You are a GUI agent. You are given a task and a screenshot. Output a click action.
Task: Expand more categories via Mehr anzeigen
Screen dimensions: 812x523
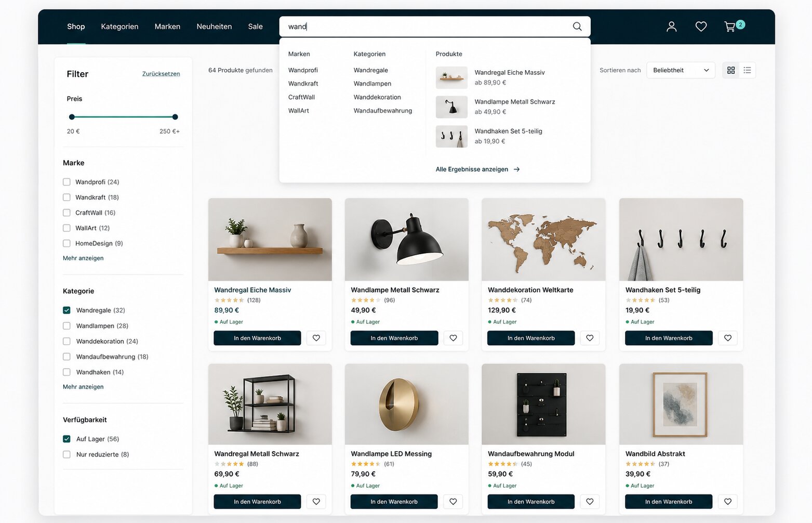[83, 387]
